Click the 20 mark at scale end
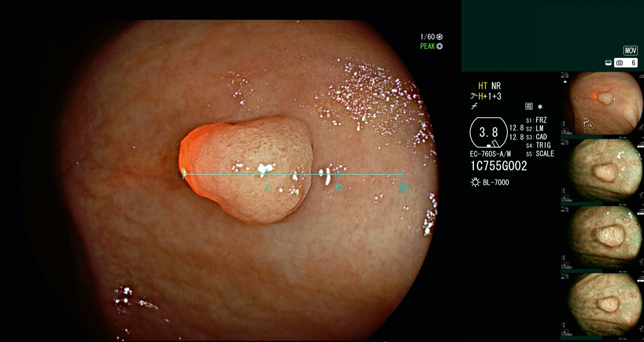This screenshot has width=644, height=342. 403,187
